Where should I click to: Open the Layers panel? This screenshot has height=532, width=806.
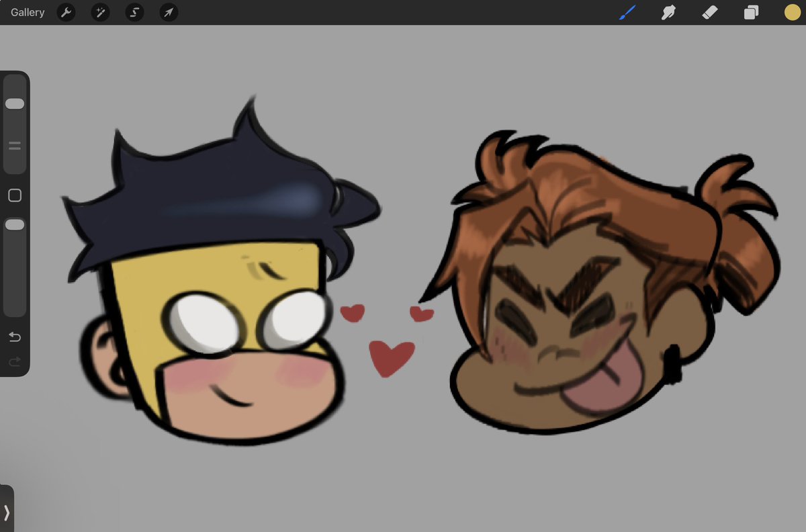coord(751,12)
